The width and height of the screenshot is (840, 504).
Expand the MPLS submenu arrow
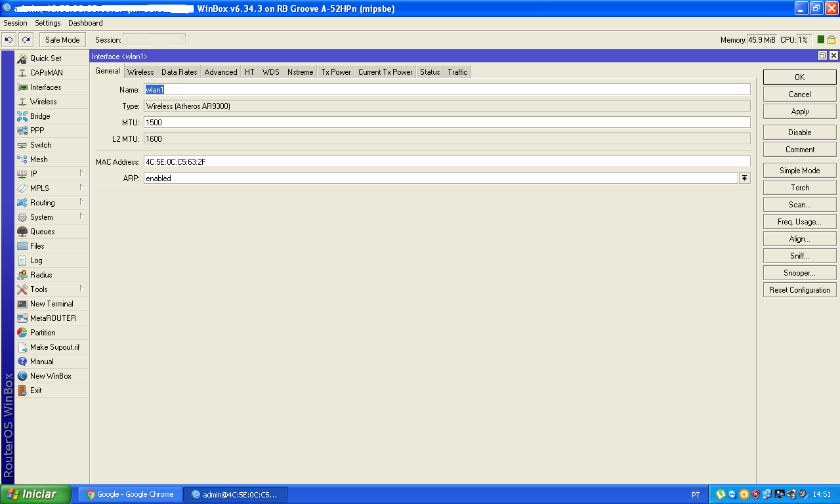click(81, 188)
